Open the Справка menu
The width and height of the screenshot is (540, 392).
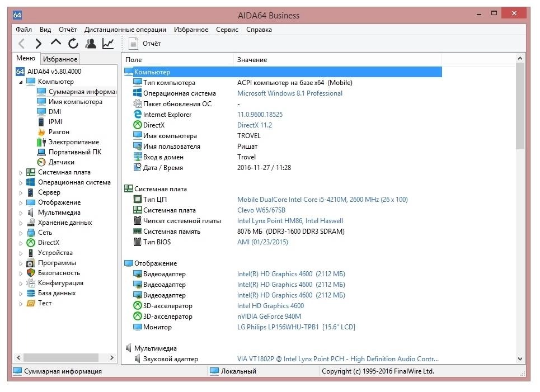(259, 30)
